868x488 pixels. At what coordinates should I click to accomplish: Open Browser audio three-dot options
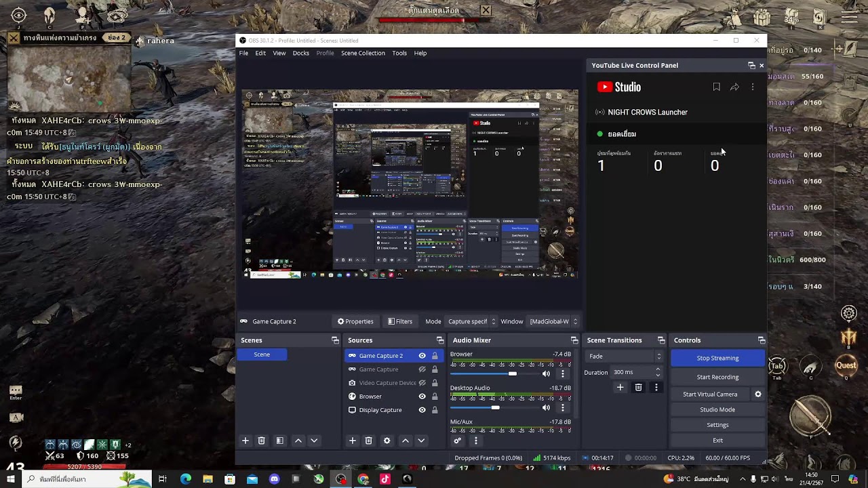coord(562,373)
